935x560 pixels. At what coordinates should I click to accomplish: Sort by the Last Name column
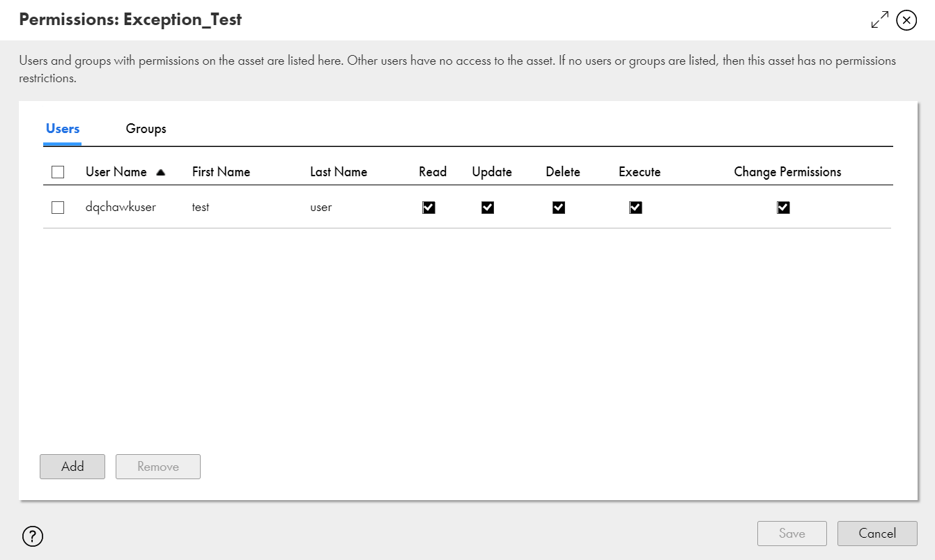pos(339,171)
